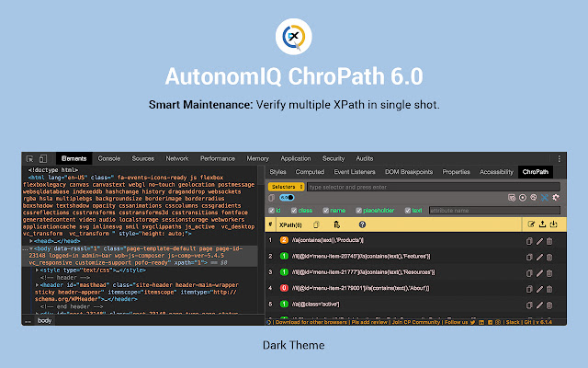Toggle the blue ChroPath 6.0 switch
588x368 pixels.
pyautogui.click(x=287, y=197)
